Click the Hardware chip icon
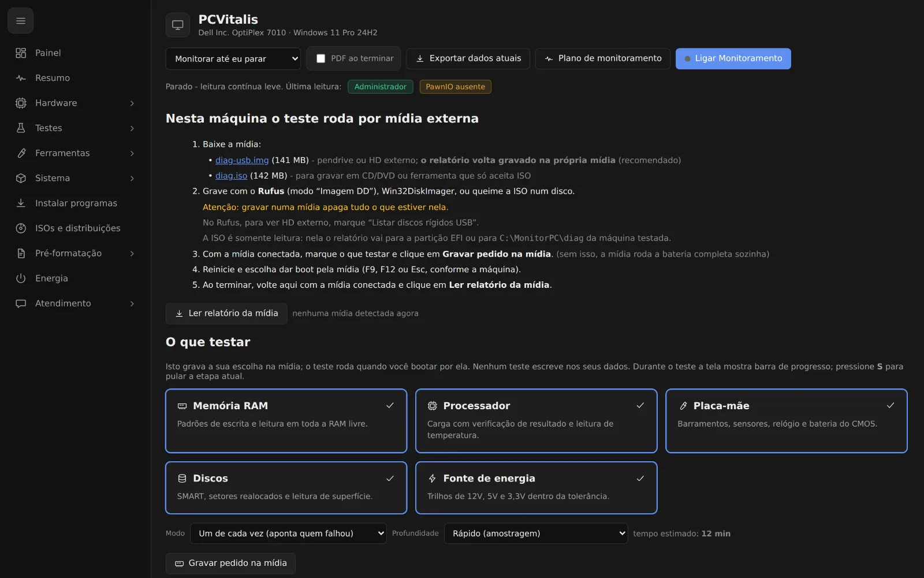Image resolution: width=924 pixels, height=578 pixels. coord(21,103)
